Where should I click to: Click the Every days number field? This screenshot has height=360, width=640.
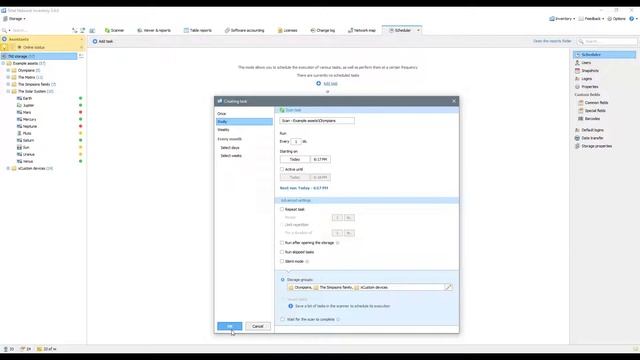[x=296, y=142]
